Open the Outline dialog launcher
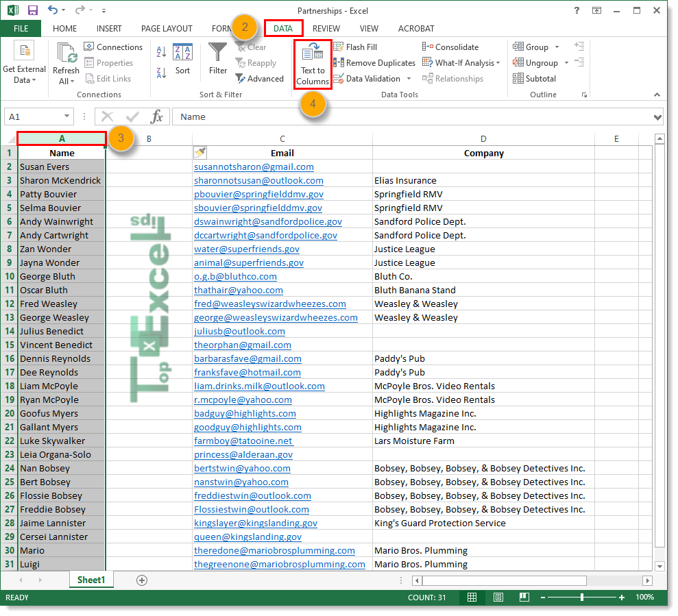This screenshot has height=616, width=678. click(x=585, y=95)
